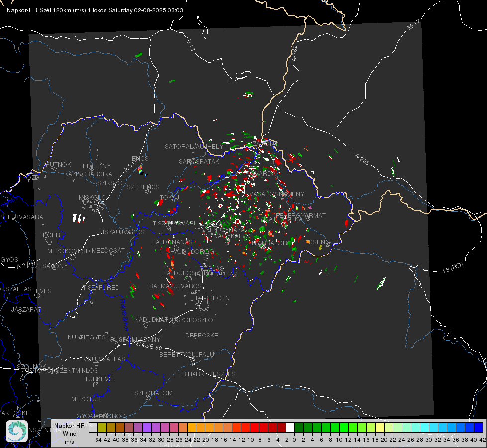Image resolution: width=487 pixels, height=448 pixels.
Task: Select the TOKAJ label on the map
Action: [170, 198]
